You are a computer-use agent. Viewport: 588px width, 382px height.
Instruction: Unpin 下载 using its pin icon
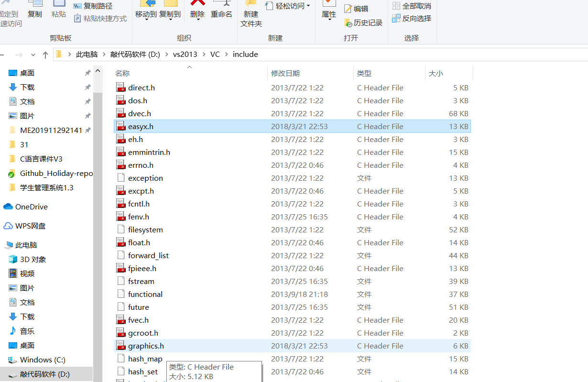tap(87, 87)
